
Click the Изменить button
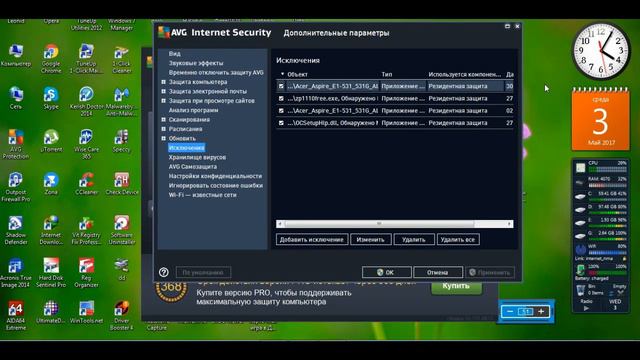coord(371,240)
